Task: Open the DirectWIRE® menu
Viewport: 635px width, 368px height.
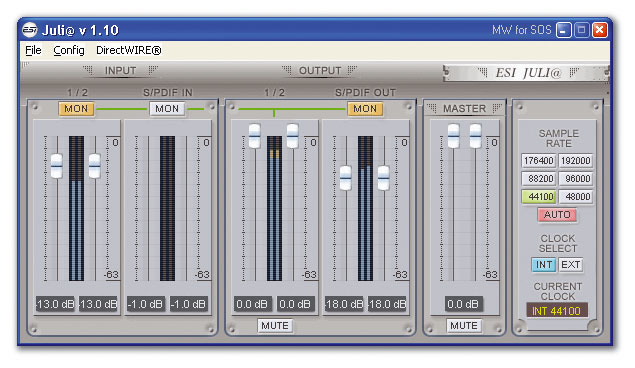Action: coord(128,50)
